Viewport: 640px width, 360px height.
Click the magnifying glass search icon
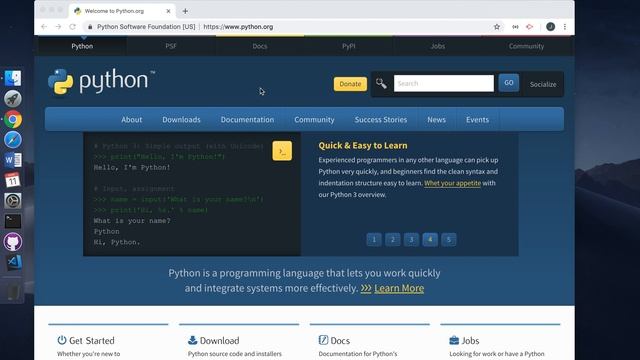[381, 83]
